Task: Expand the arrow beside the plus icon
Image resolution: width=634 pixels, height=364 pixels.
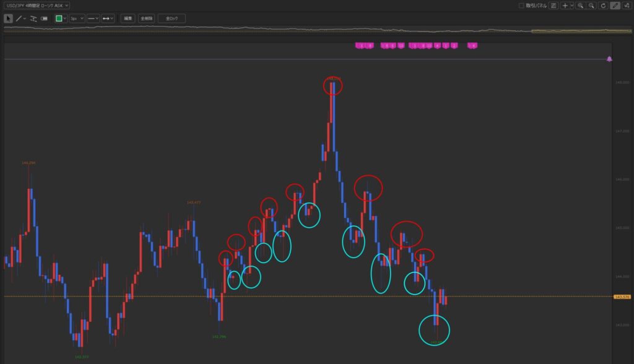Action: pos(571,5)
